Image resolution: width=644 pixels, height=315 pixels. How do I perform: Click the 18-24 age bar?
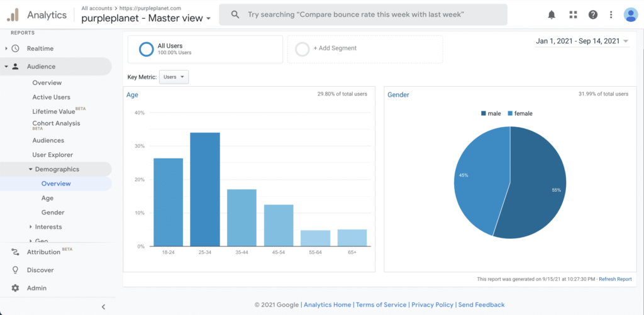[169, 202]
